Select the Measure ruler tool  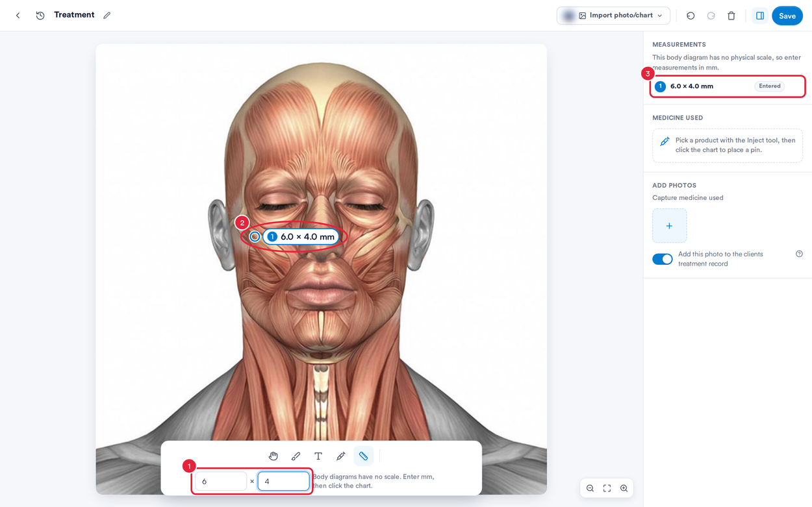coord(363,456)
